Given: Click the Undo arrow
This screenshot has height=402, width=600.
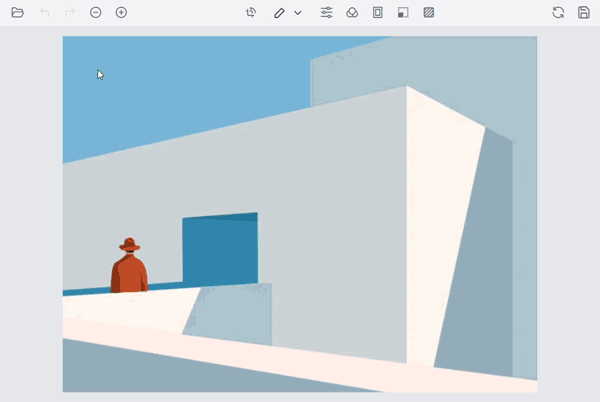Looking at the screenshot, I should click(44, 13).
